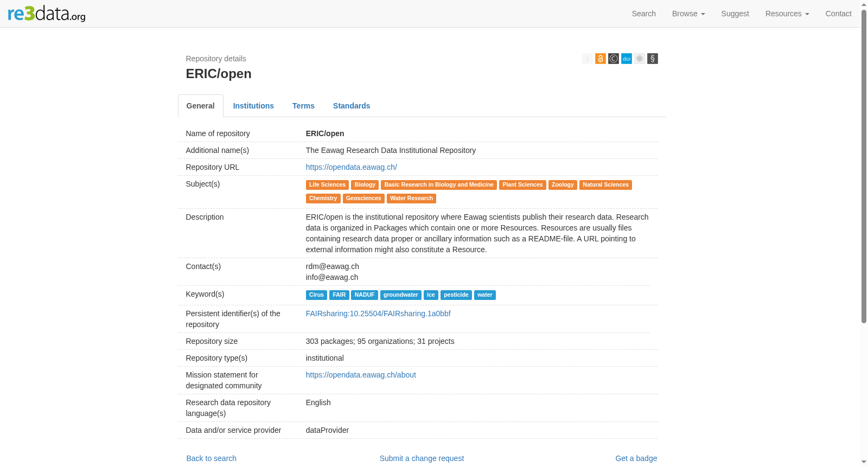Viewport: 868px width, 467px height.
Task: Click the water keyword tag
Action: (485, 295)
